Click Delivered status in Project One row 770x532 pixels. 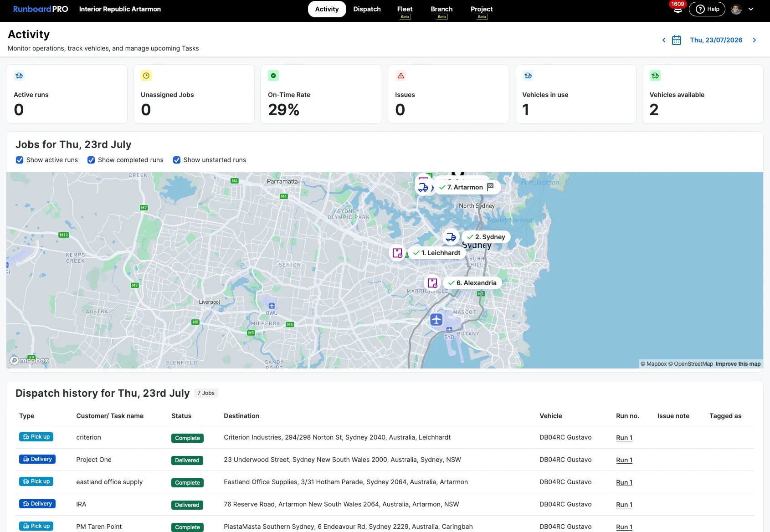click(x=187, y=460)
